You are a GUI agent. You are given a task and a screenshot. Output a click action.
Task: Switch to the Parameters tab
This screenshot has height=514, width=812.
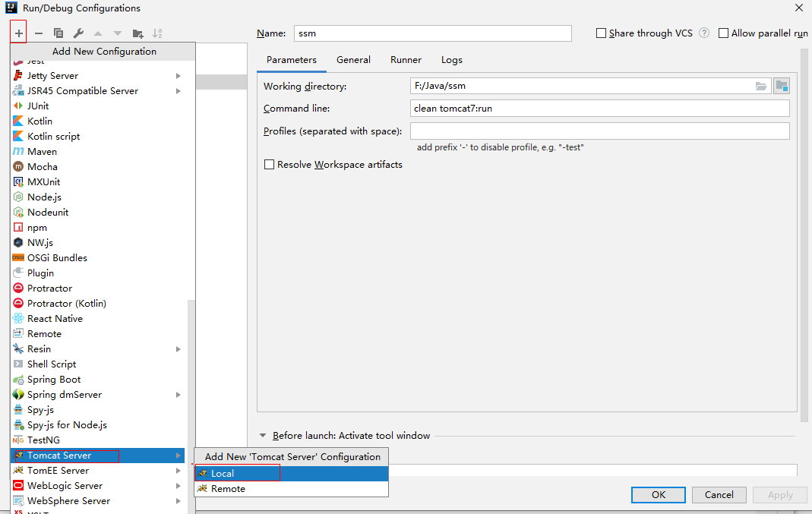tap(292, 60)
